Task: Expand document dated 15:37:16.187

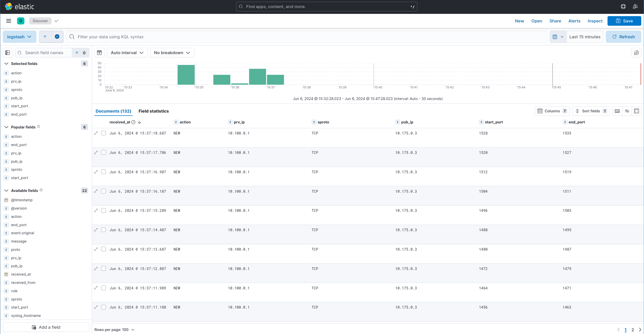Action: click(96, 191)
